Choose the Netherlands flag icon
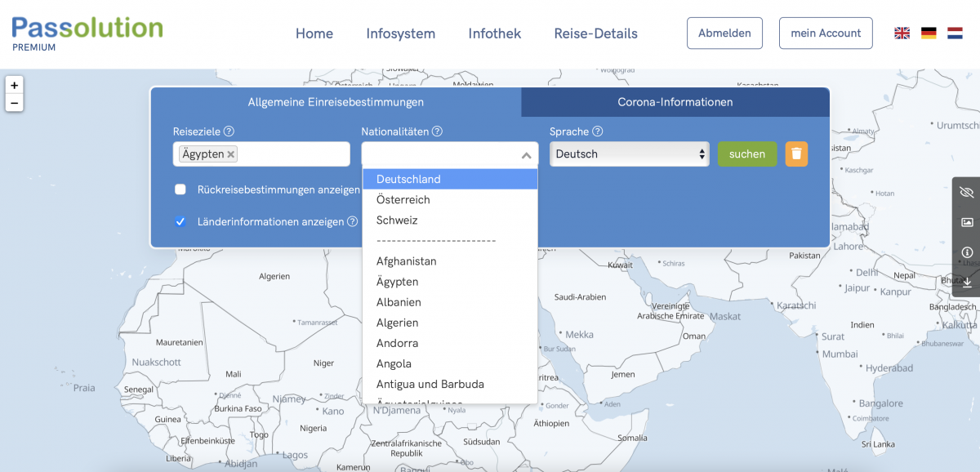Viewport: 980px width, 472px height. pyautogui.click(x=955, y=33)
